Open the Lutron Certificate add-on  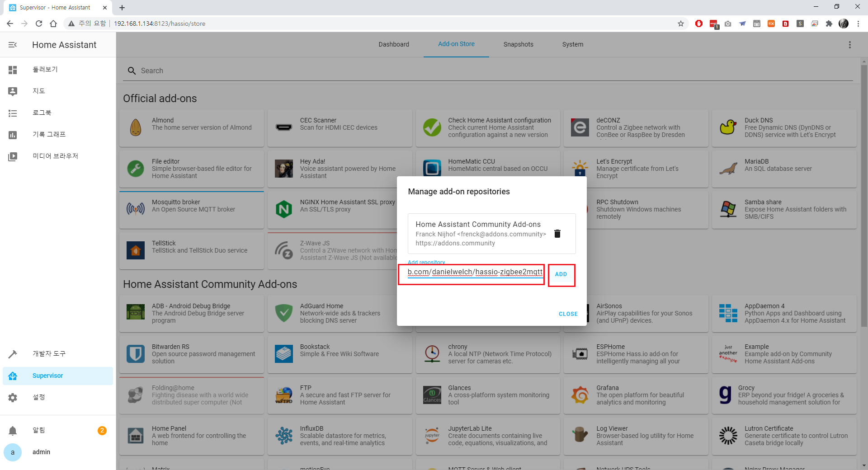point(784,436)
